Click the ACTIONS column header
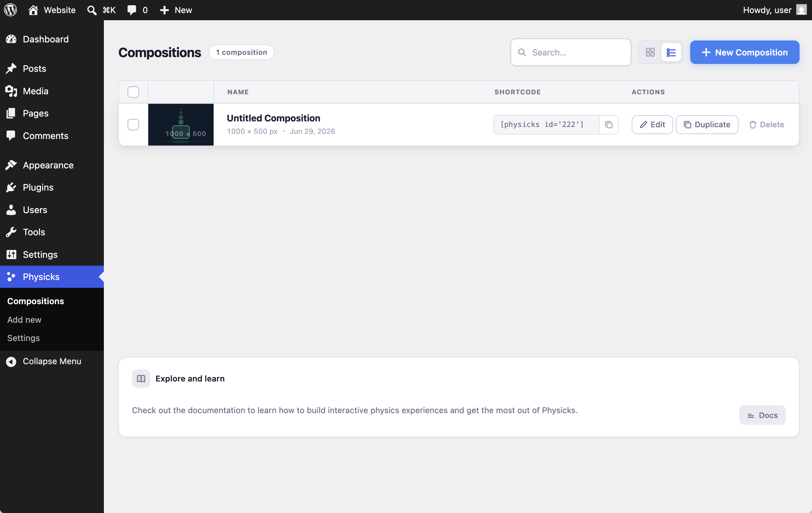The height and width of the screenshot is (513, 812). 648,92
